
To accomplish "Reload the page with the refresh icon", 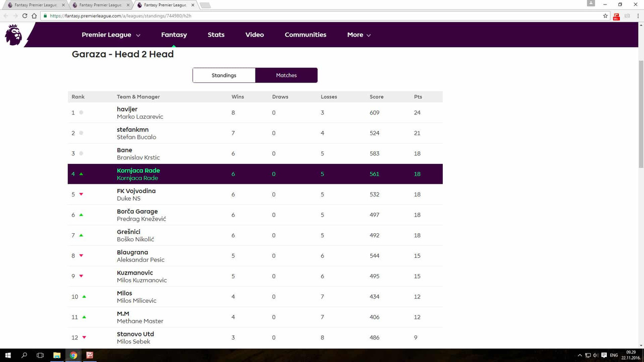I will (x=25, y=16).
